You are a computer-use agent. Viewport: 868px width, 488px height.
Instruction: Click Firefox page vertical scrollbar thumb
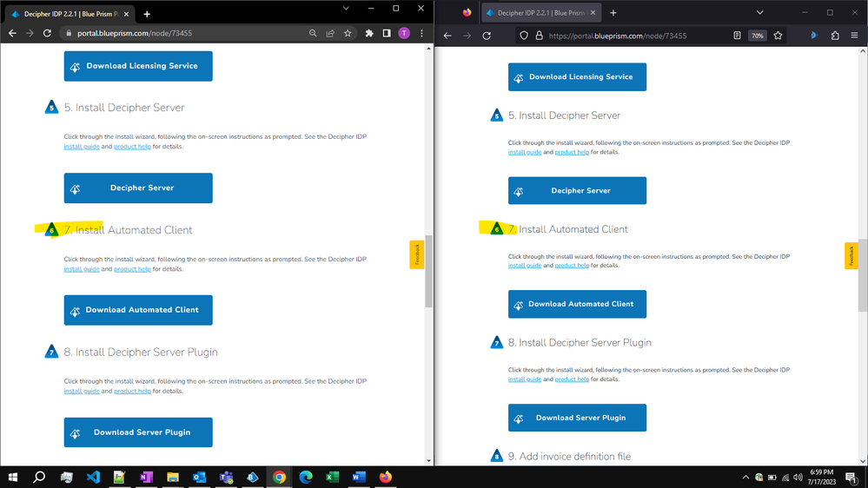pos(863,275)
